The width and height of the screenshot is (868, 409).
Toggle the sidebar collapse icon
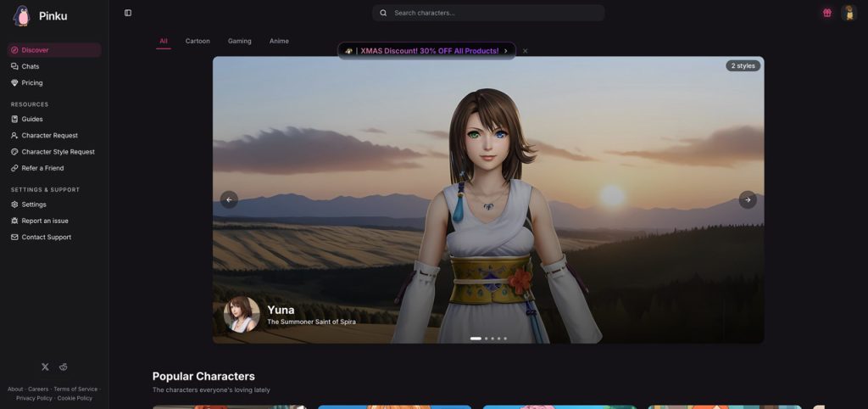point(128,13)
